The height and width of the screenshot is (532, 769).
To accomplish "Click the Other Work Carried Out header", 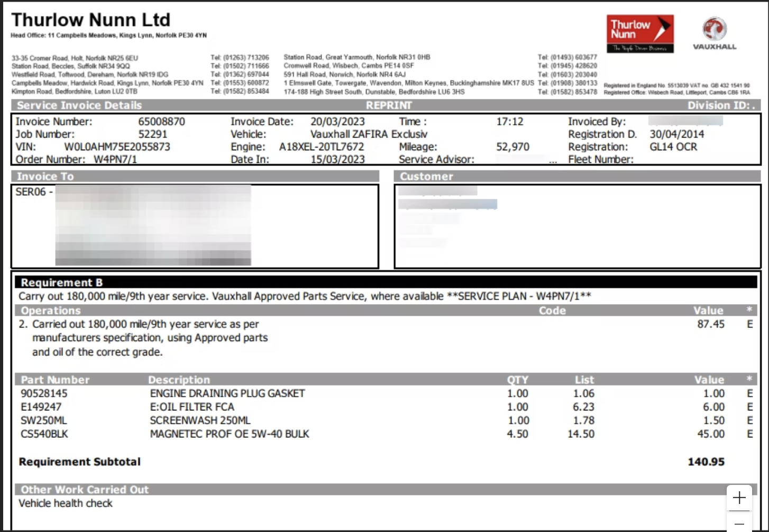I will click(85, 490).
